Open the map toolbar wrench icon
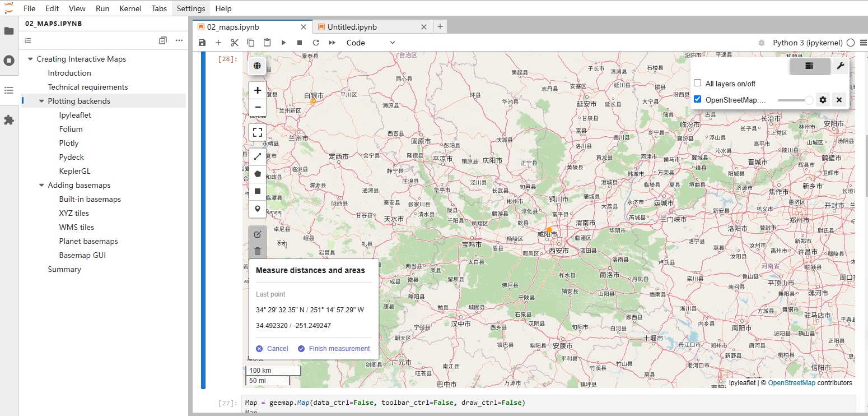The height and width of the screenshot is (416, 868). click(840, 66)
